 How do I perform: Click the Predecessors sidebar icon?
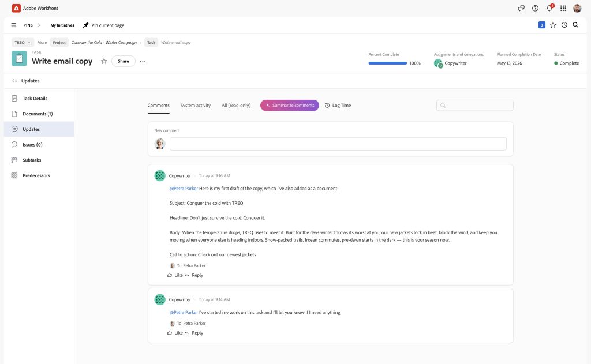point(14,175)
